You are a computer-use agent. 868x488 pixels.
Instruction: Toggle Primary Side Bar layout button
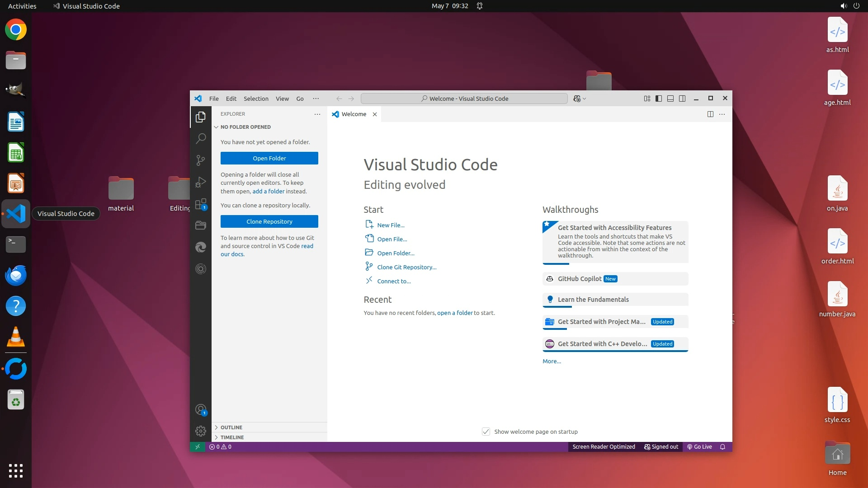click(659, 99)
